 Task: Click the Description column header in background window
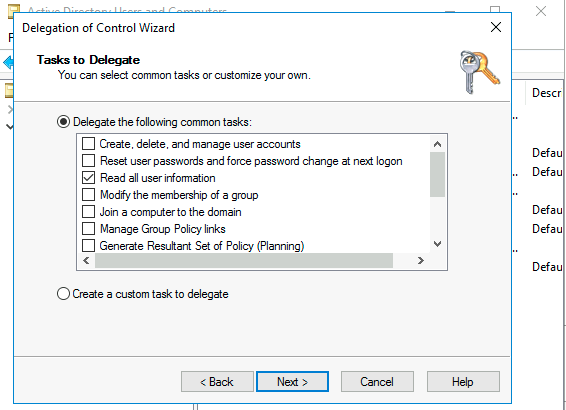coord(547,93)
